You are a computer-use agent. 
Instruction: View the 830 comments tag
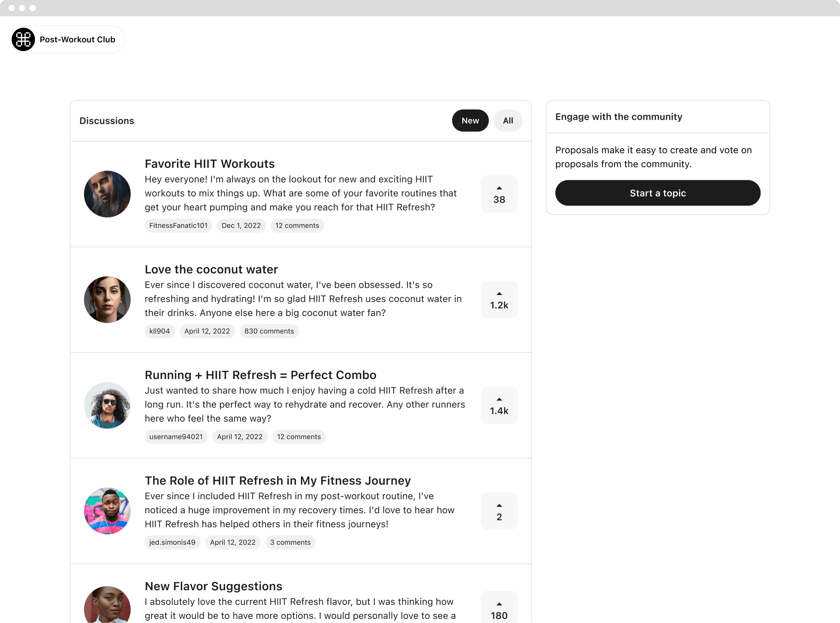pyautogui.click(x=269, y=331)
